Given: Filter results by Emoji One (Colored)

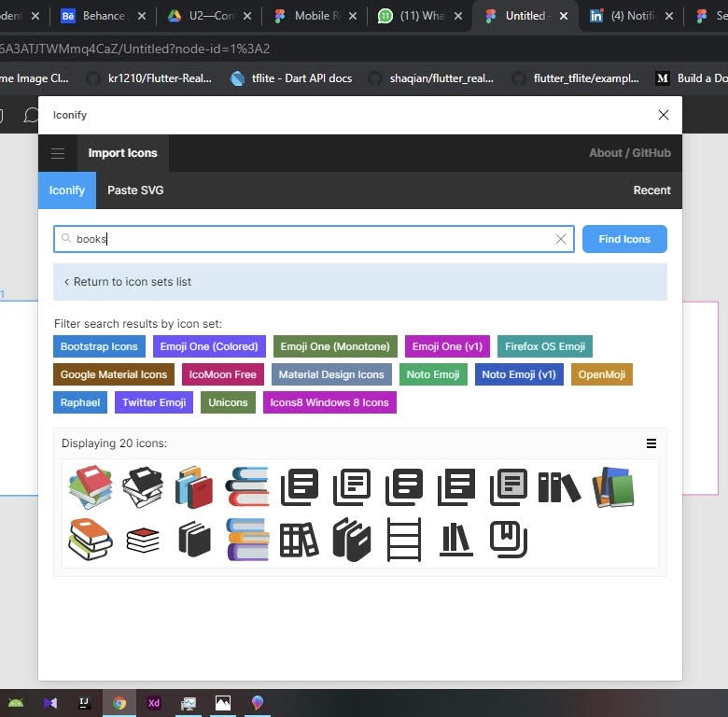Looking at the screenshot, I should 209,346.
